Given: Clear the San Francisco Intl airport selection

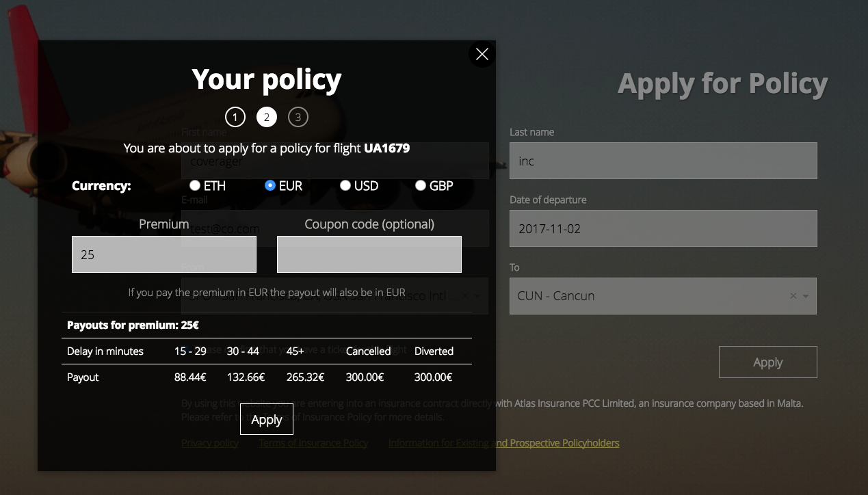Looking at the screenshot, I should (x=464, y=296).
